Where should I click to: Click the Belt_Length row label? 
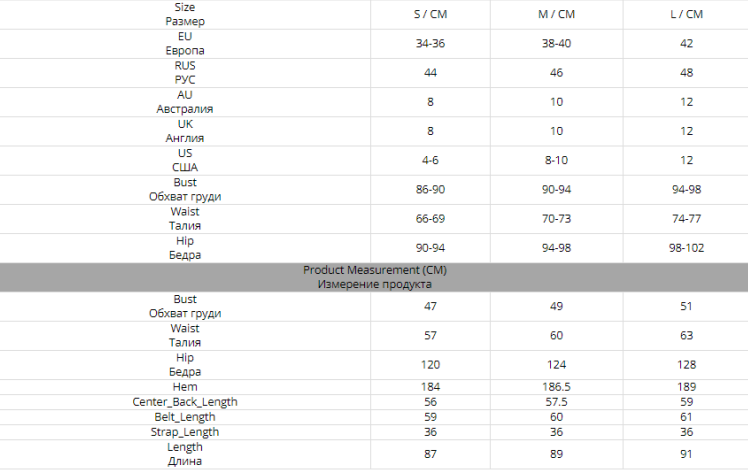(184, 417)
